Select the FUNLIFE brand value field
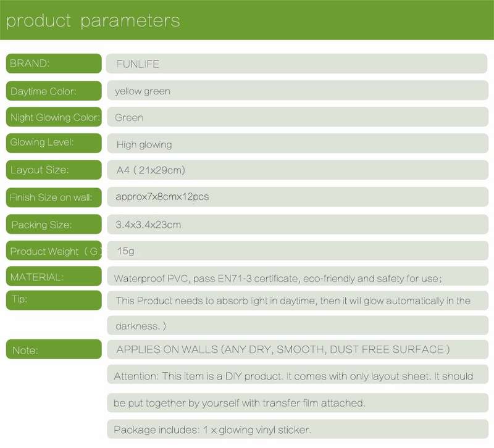Viewport: 494px width, 448px height. pos(297,64)
